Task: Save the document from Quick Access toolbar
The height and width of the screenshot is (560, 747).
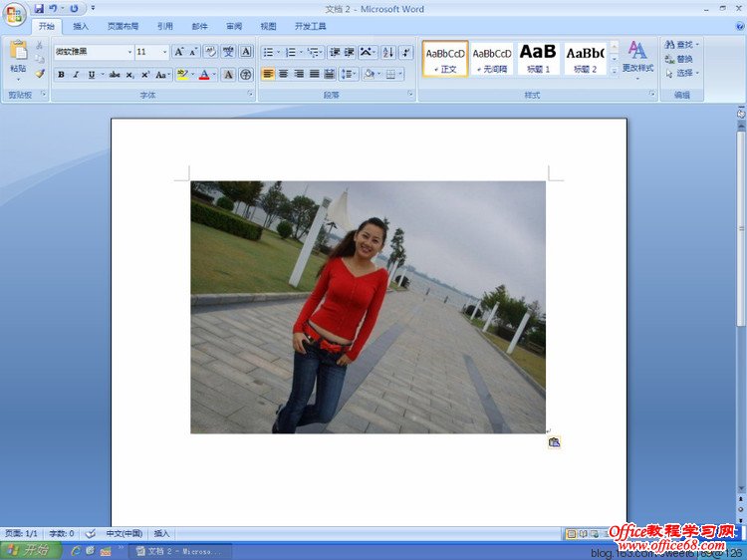Action: coord(39,9)
